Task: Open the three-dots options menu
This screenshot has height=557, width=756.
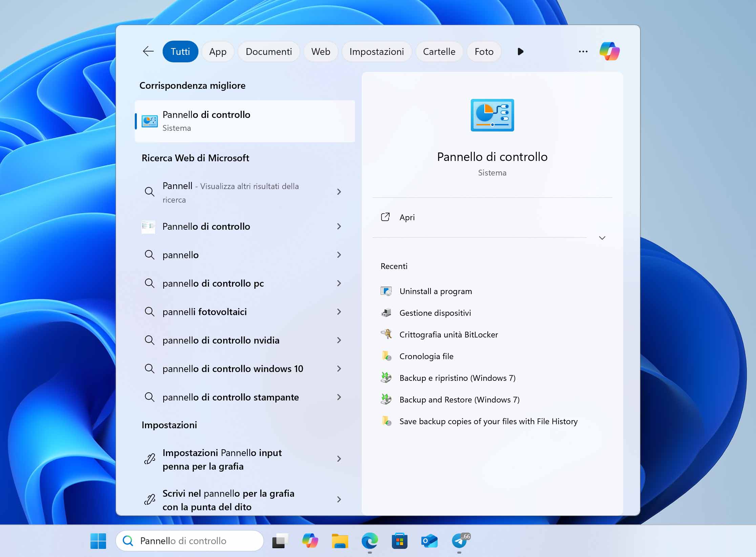Action: coord(583,51)
